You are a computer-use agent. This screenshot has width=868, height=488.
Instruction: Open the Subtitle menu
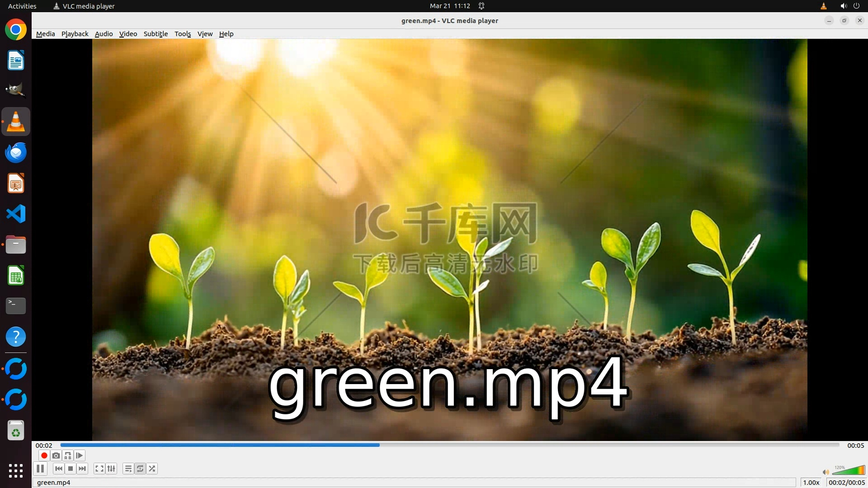(156, 34)
